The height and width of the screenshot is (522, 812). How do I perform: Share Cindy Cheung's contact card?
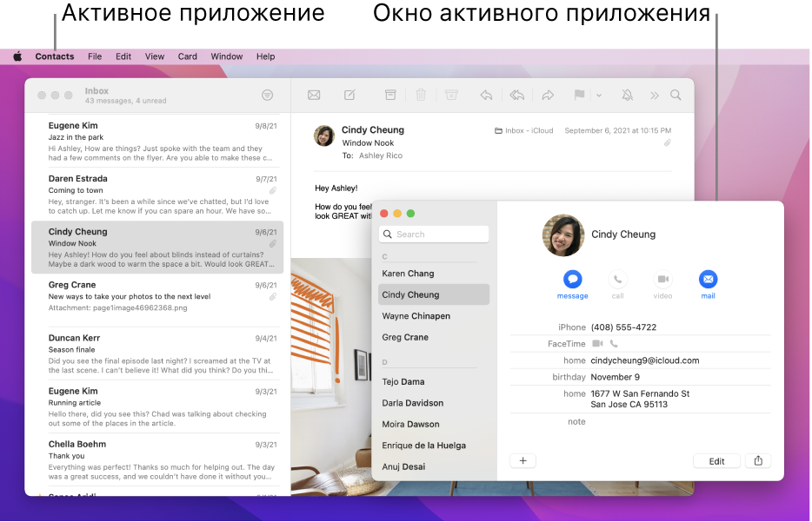(x=757, y=460)
